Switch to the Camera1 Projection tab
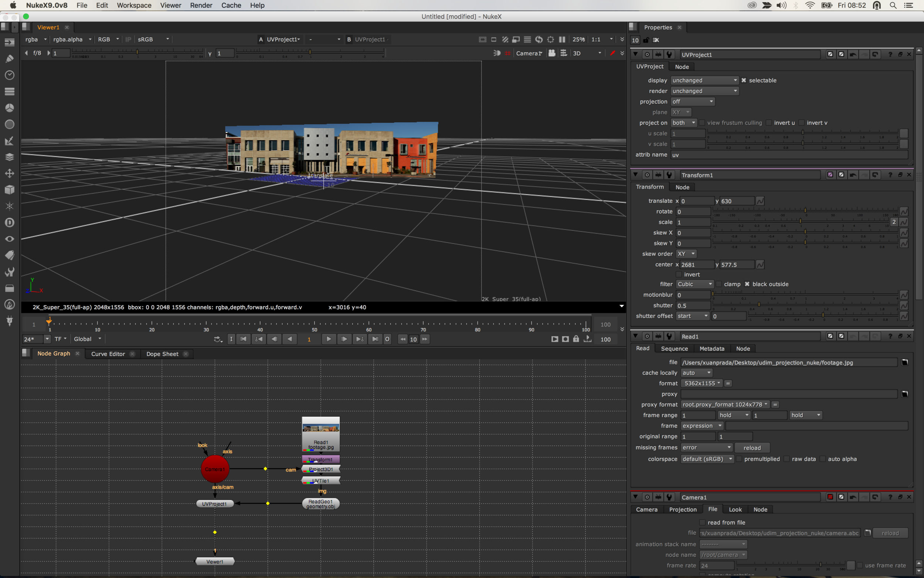The width and height of the screenshot is (924, 578). [x=683, y=510]
